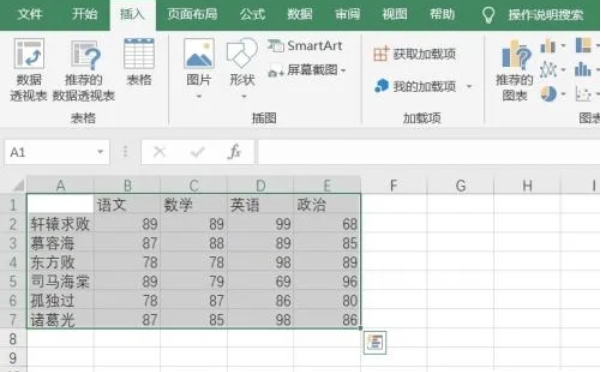
Task: Expand the 我的加载项 dropdown arrow
Action: (x=469, y=87)
